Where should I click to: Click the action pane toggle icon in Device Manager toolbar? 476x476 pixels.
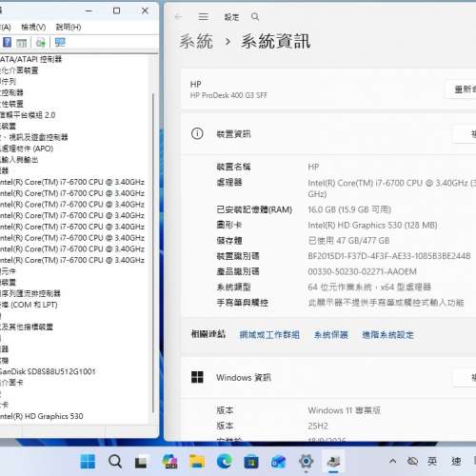click(x=22, y=43)
